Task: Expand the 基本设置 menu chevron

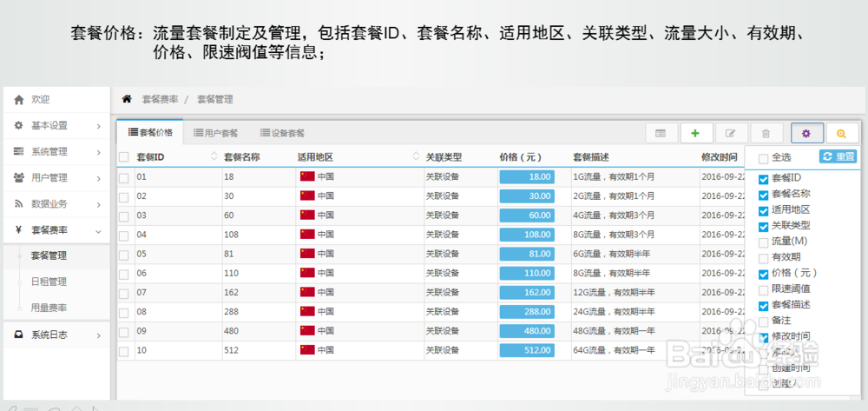Action: click(99, 126)
